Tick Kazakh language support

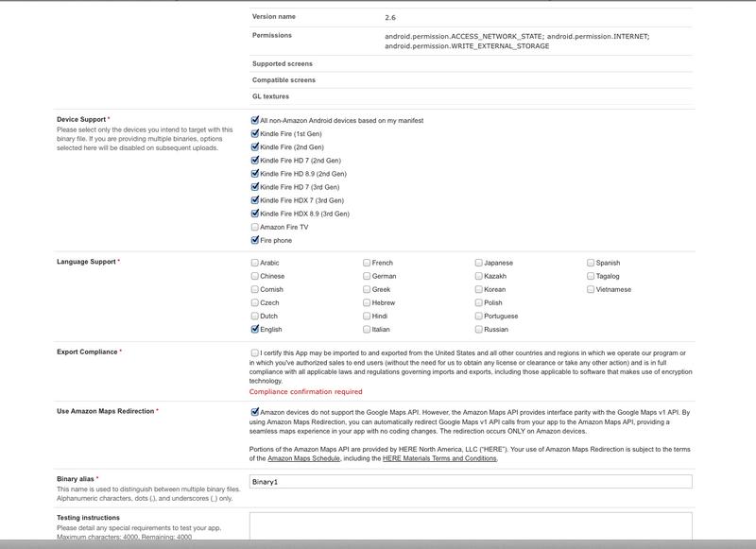pos(478,276)
